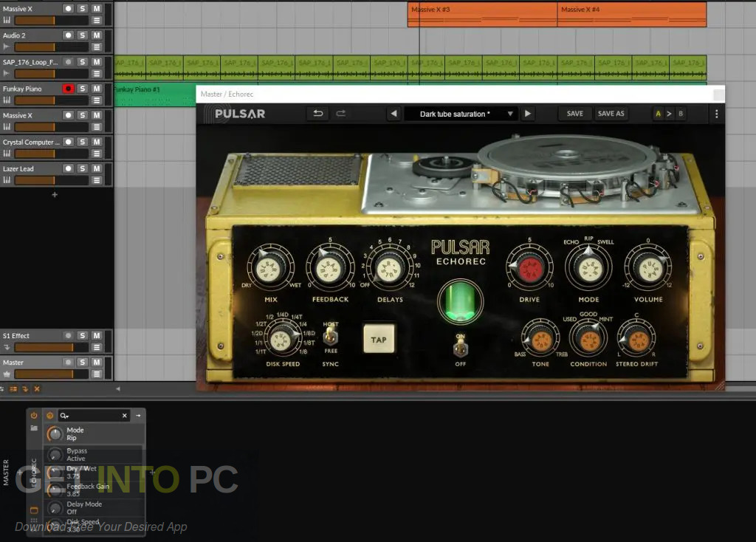This screenshot has width=756, height=542.
Task: Open Master track lanes menu
Action: (x=97, y=374)
